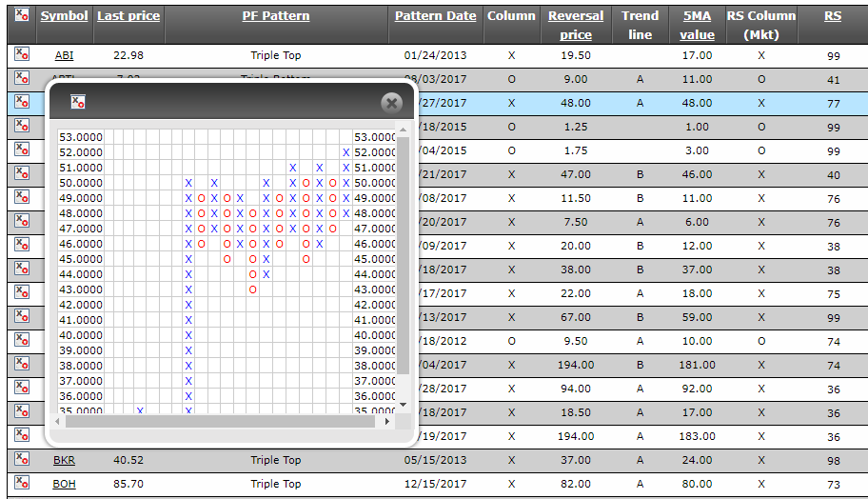Sort by RS column header
868x499 pixels.
click(x=832, y=16)
